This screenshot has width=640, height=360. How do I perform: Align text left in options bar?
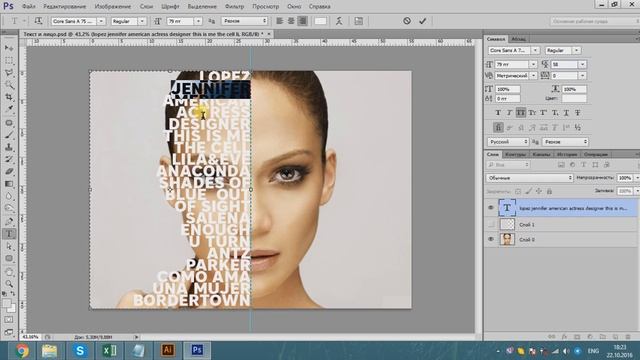[280, 21]
